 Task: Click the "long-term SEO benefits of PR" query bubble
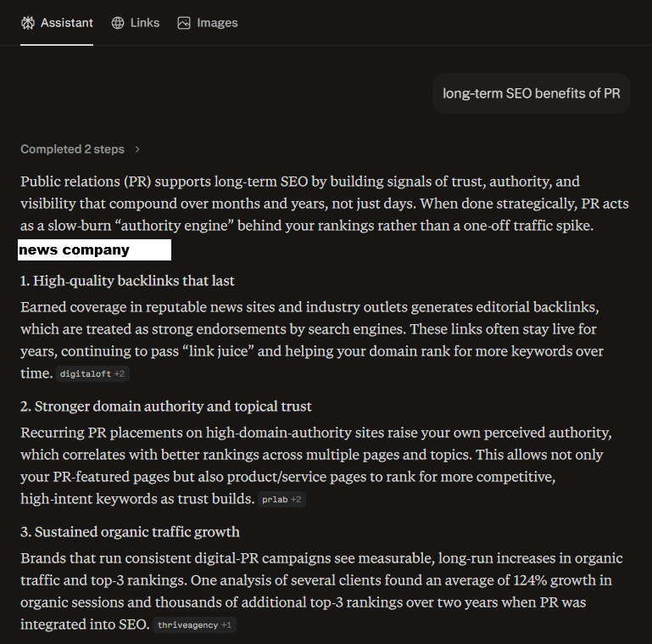[x=532, y=93]
